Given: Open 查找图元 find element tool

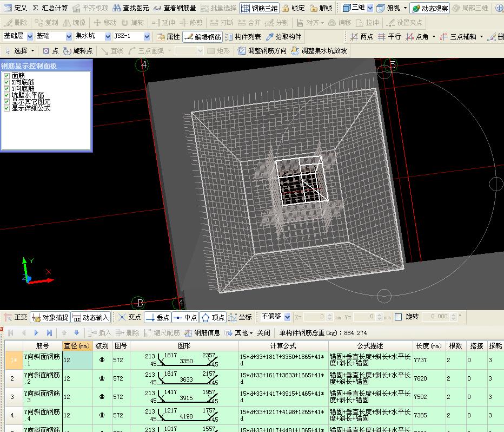Looking at the screenshot, I should (131, 8).
